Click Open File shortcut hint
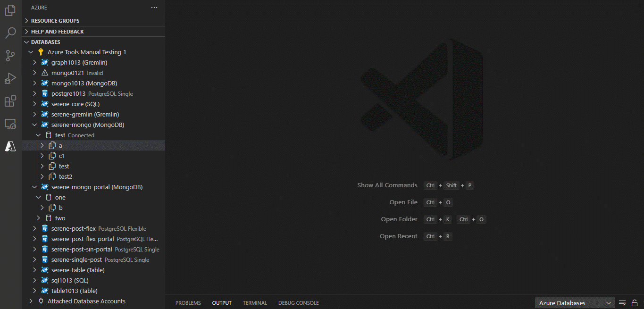The height and width of the screenshot is (309, 644). point(421,202)
